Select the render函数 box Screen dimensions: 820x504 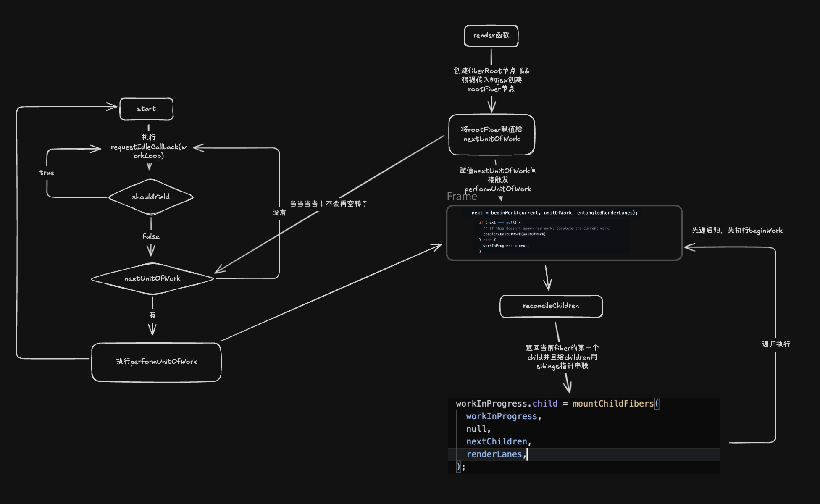pyautogui.click(x=491, y=36)
